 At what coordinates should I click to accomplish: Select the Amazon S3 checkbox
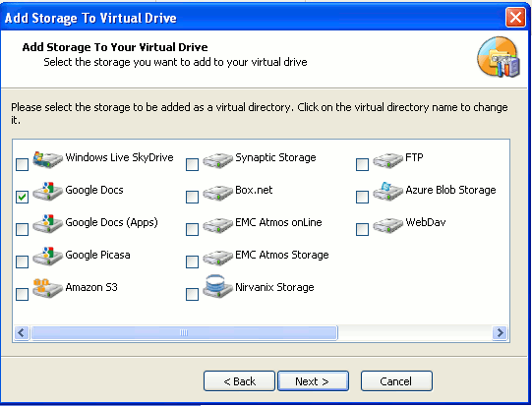pos(23,294)
